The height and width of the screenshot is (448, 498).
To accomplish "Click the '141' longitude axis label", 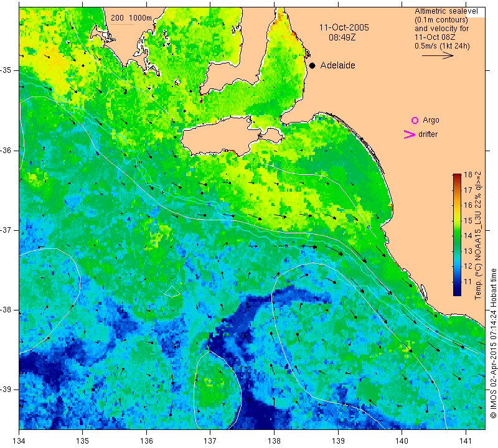I will click(466, 441).
